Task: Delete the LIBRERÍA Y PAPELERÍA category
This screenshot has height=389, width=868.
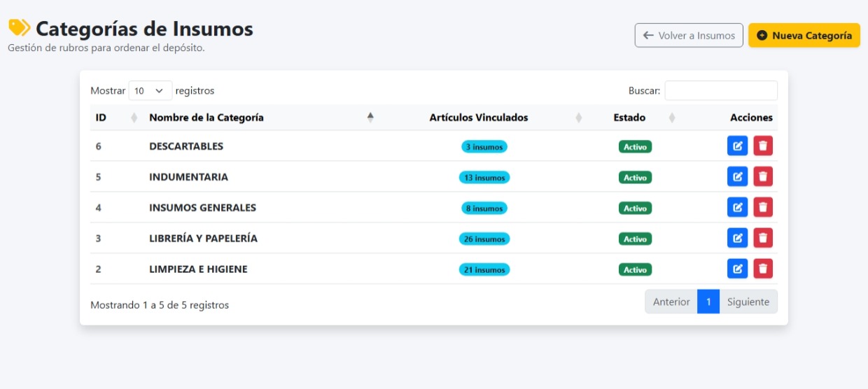Action: pos(763,239)
